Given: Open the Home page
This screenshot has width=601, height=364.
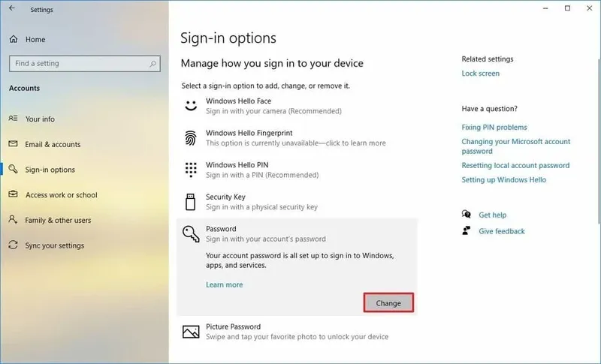Looking at the screenshot, I should point(35,39).
